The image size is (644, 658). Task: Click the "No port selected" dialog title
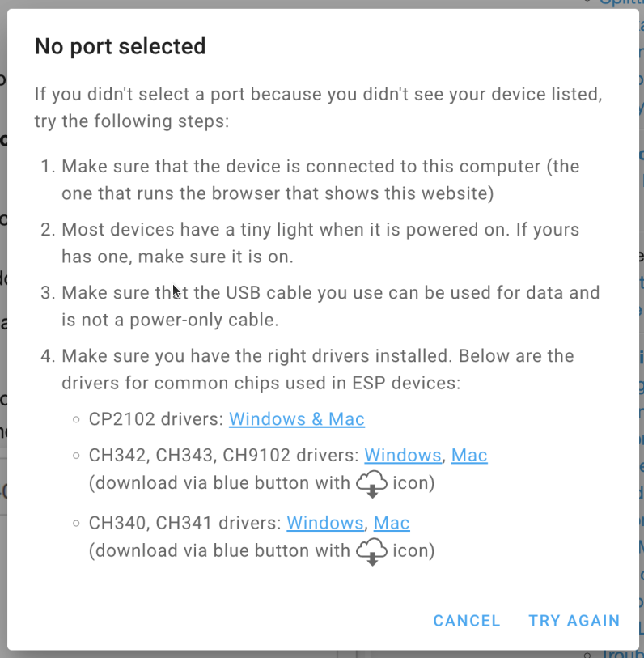pyautogui.click(x=120, y=46)
